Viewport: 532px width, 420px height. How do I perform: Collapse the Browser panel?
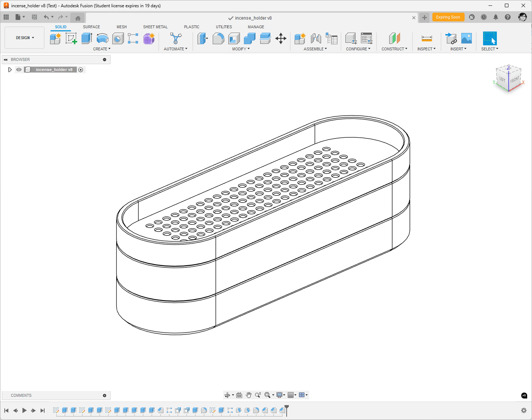[x=105, y=59]
